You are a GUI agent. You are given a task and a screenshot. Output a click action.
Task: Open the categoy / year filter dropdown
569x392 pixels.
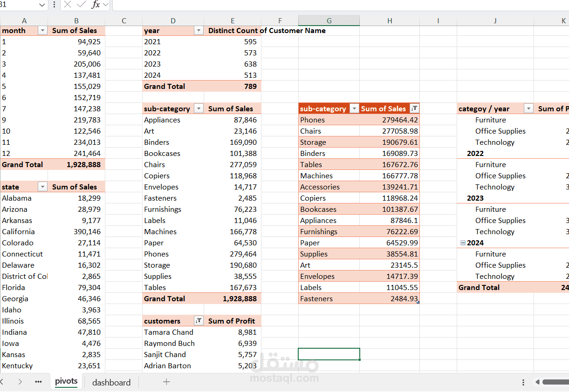[x=528, y=108]
